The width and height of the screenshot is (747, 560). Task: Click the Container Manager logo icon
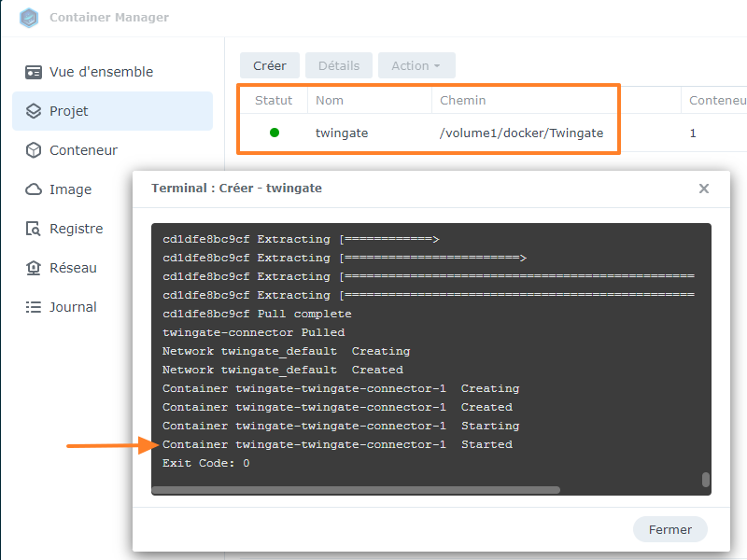(29, 18)
